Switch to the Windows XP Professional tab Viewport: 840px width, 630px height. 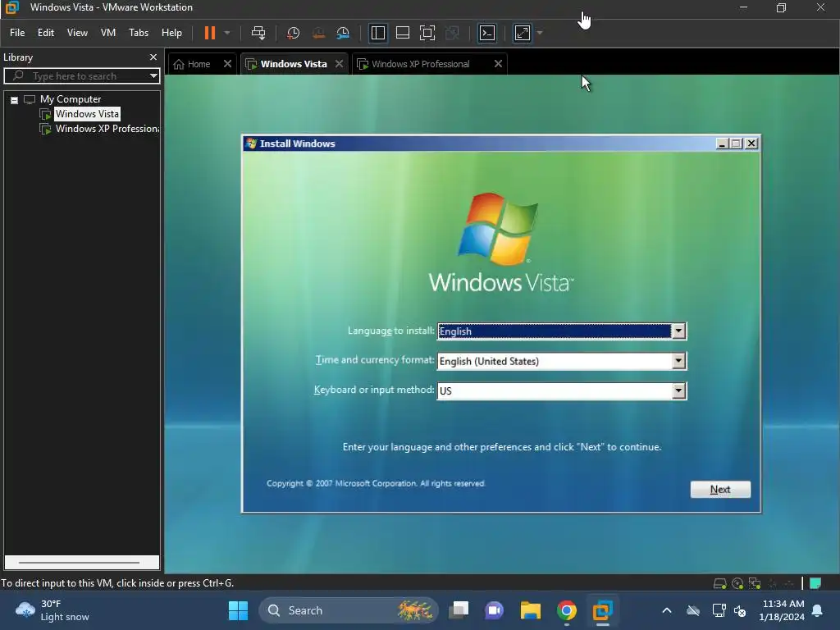click(x=421, y=64)
